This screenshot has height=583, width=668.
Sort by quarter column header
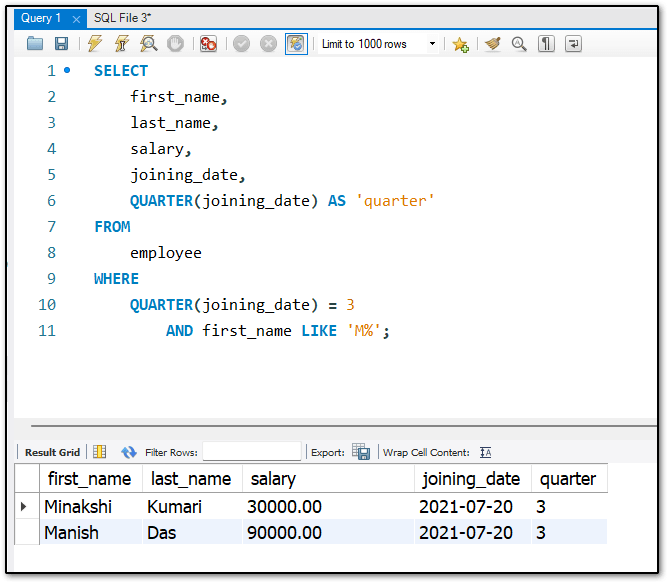[x=569, y=479]
